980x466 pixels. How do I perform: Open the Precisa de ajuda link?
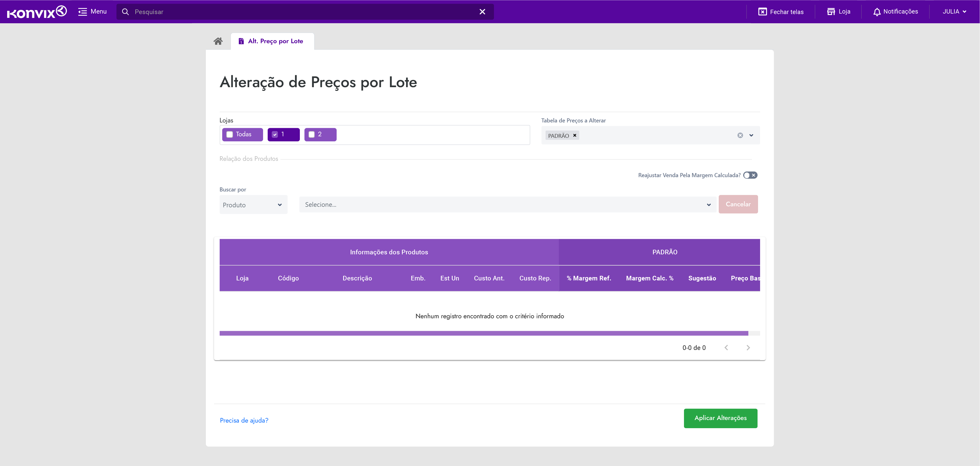(x=244, y=420)
